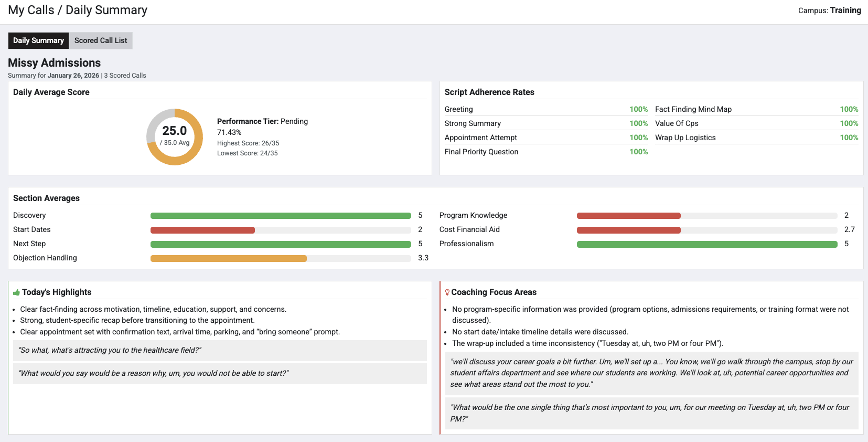This screenshot has height=442, width=868.
Task: Click the Professionalism green progress bar
Action: (706, 244)
